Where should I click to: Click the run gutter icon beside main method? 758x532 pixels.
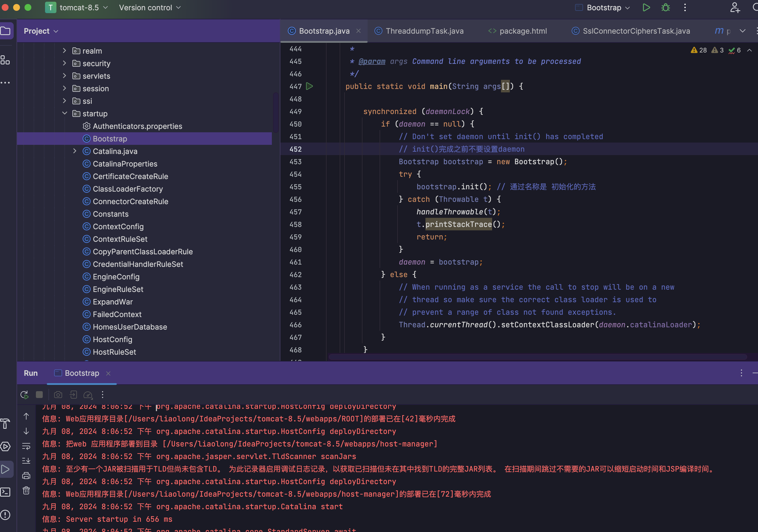pos(309,86)
